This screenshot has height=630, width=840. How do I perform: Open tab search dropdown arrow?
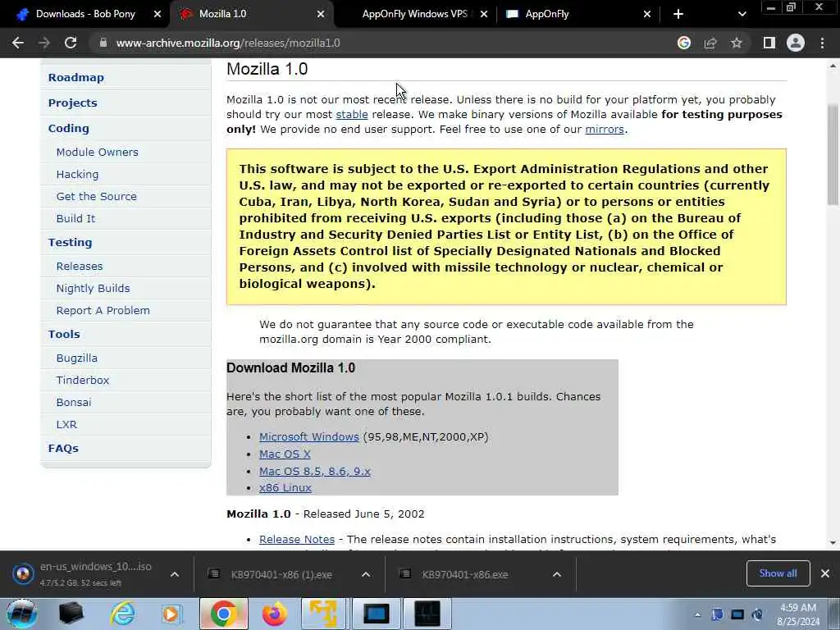coord(742,14)
